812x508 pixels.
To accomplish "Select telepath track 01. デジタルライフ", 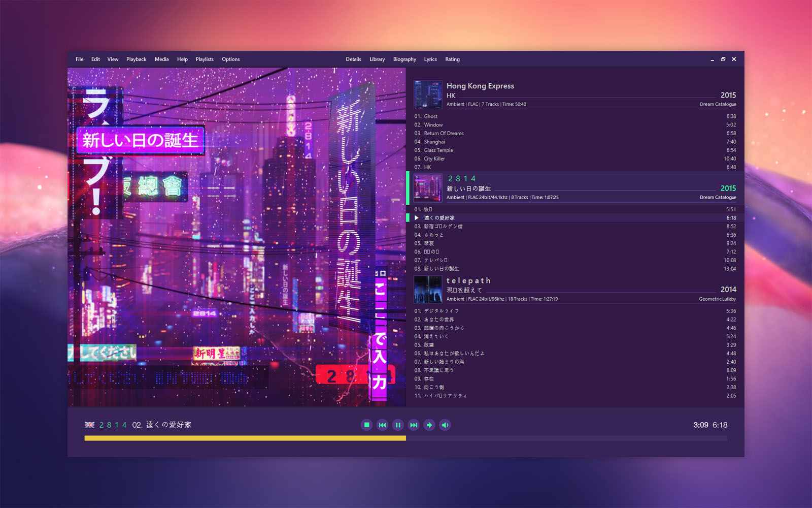I will [575, 311].
